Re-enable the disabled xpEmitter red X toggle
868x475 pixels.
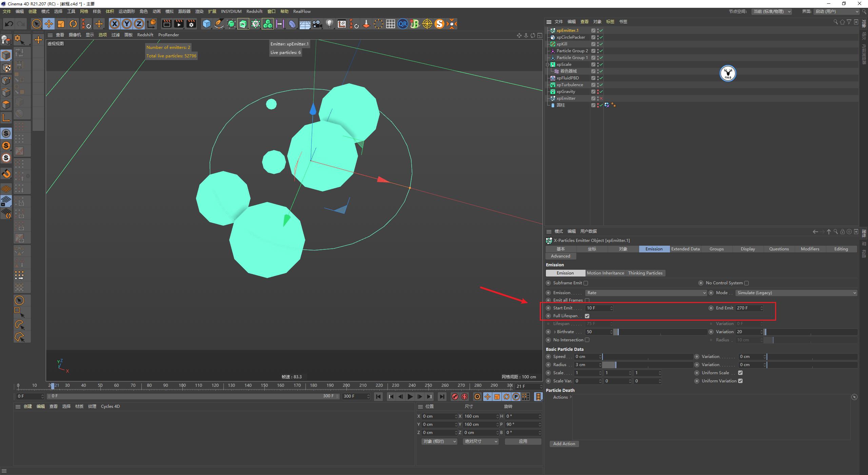click(x=601, y=98)
